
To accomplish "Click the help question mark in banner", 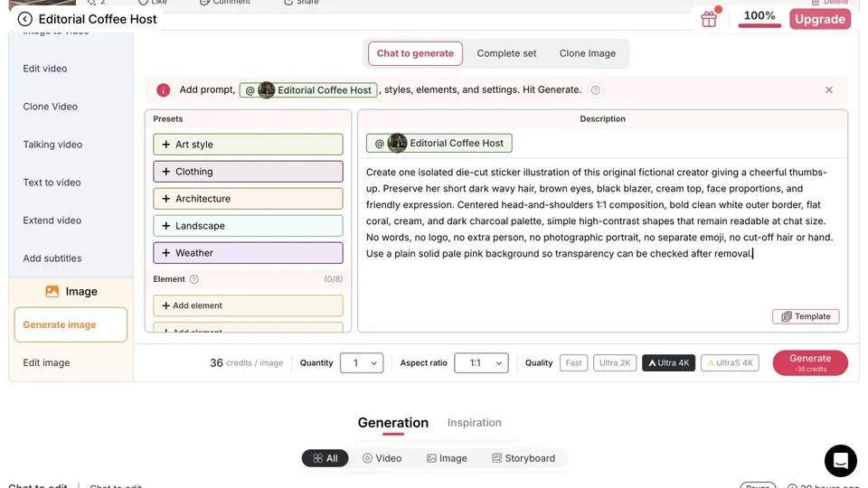I will click(x=595, y=90).
